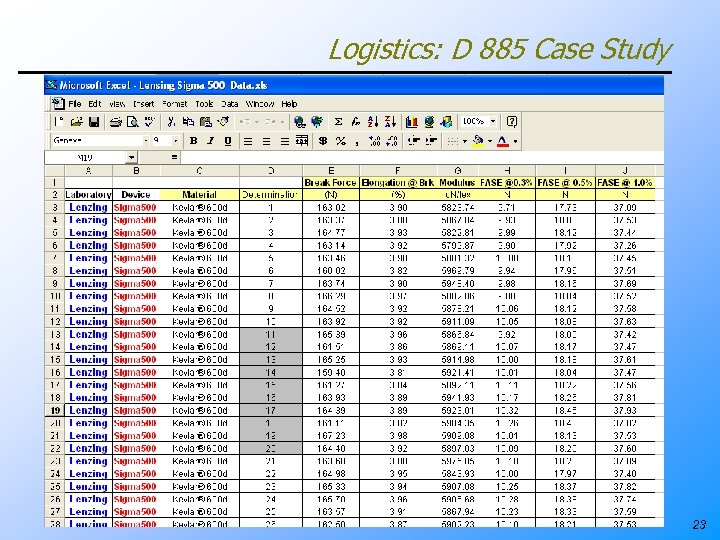Open the Font Color dropdown arrow
Image resolution: width=720 pixels, height=540 pixels.
(x=516, y=141)
